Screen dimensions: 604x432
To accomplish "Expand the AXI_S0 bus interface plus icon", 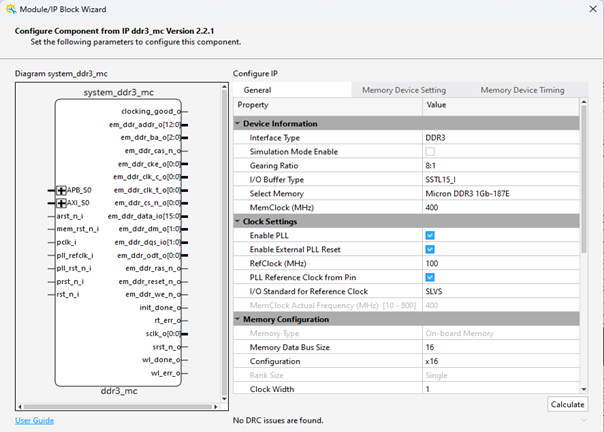I will tap(61, 203).
